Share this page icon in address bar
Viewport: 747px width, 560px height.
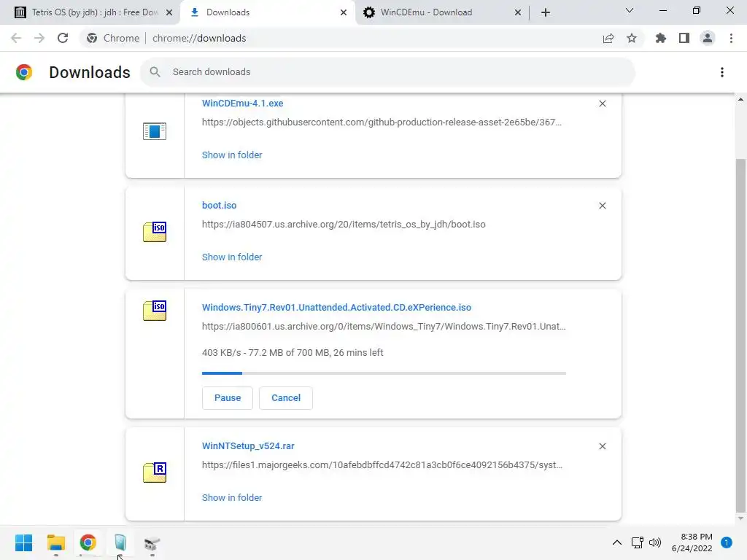(608, 38)
